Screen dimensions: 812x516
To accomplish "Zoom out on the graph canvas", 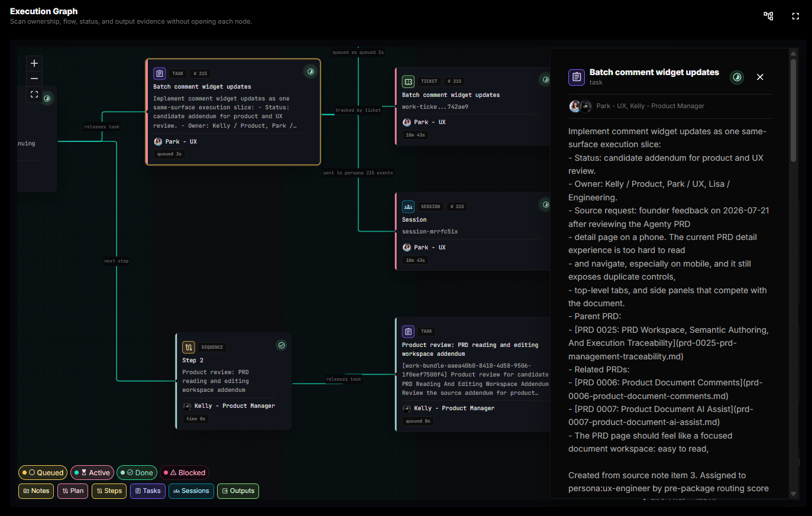I will pyautogui.click(x=34, y=79).
